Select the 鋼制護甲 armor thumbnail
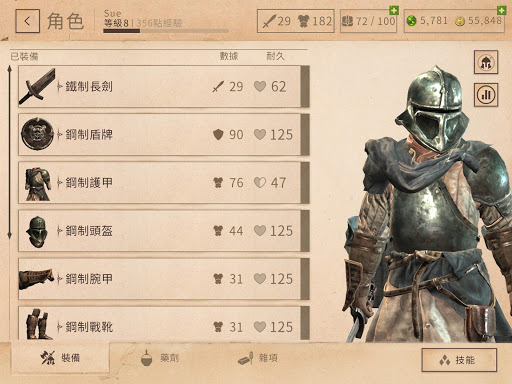Screen dimensions: 512x384 click(x=38, y=184)
